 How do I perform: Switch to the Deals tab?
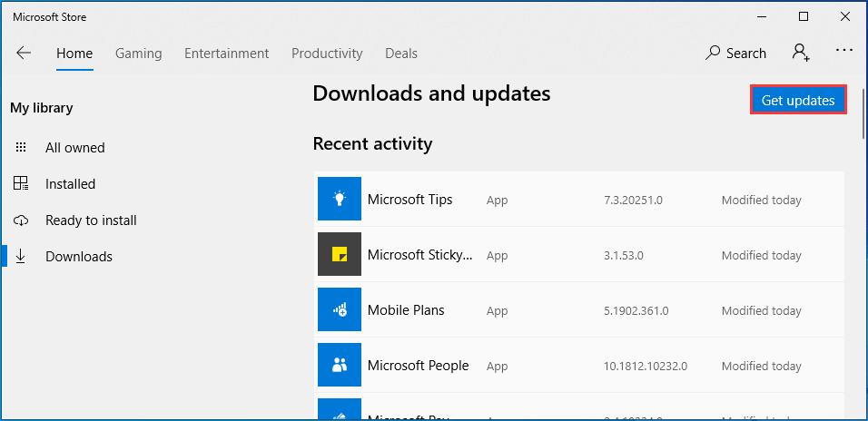(401, 54)
